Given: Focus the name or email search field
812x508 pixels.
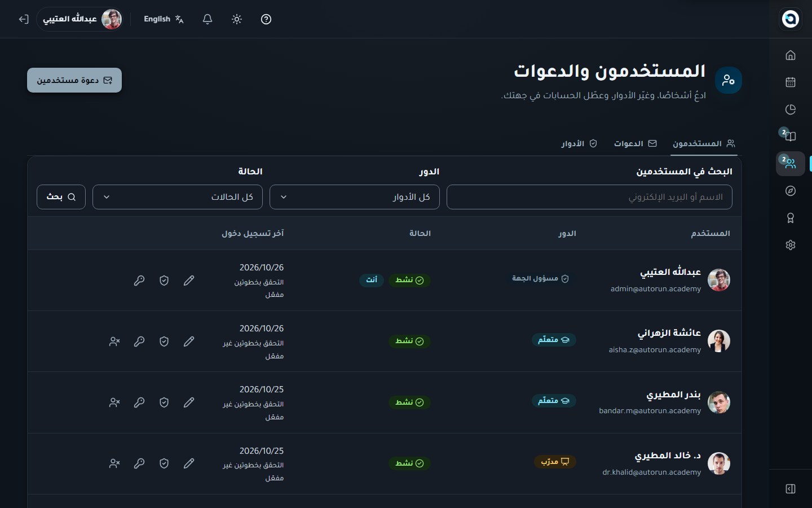Looking at the screenshot, I should 589,197.
